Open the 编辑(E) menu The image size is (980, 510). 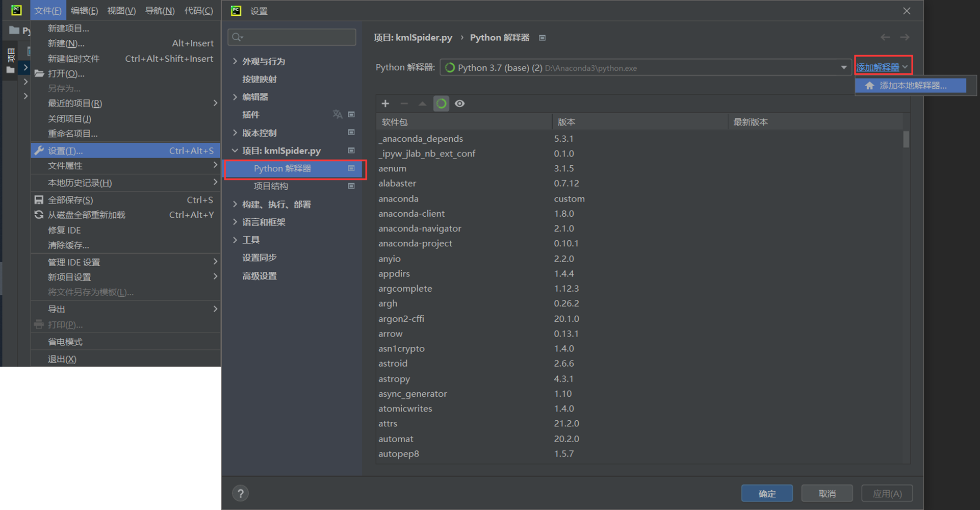point(84,11)
